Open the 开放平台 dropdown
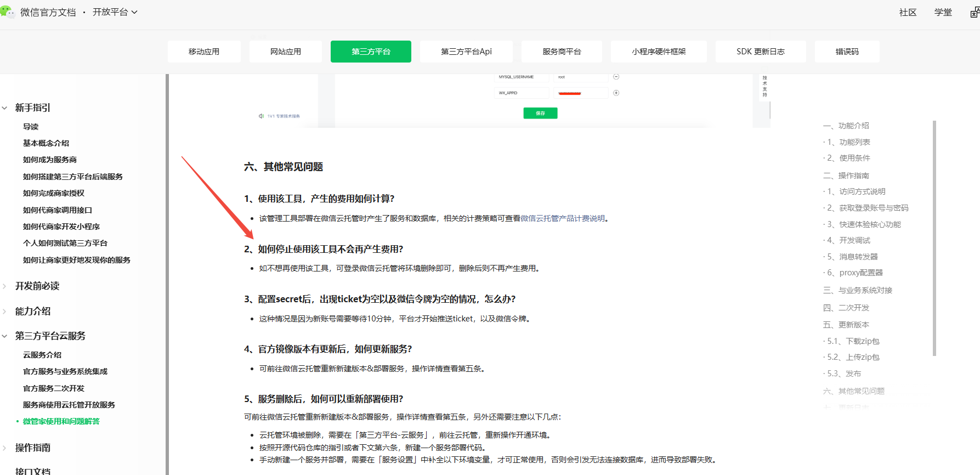 [x=115, y=12]
